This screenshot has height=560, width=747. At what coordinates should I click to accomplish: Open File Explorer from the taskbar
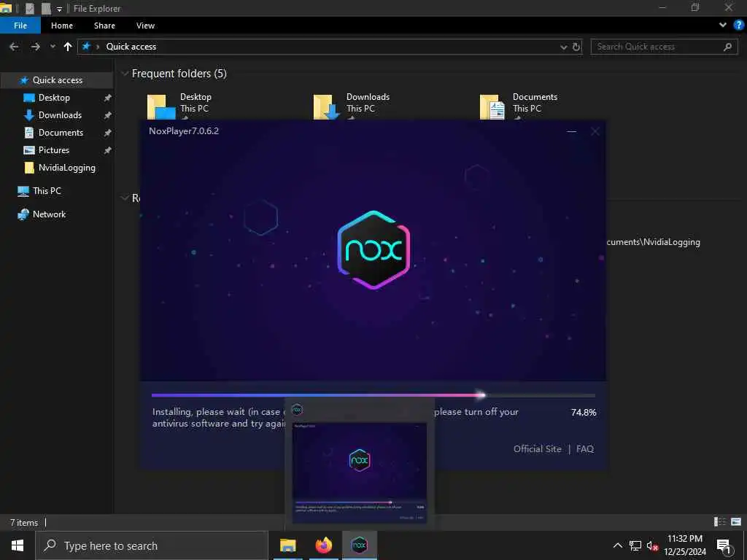(x=288, y=545)
